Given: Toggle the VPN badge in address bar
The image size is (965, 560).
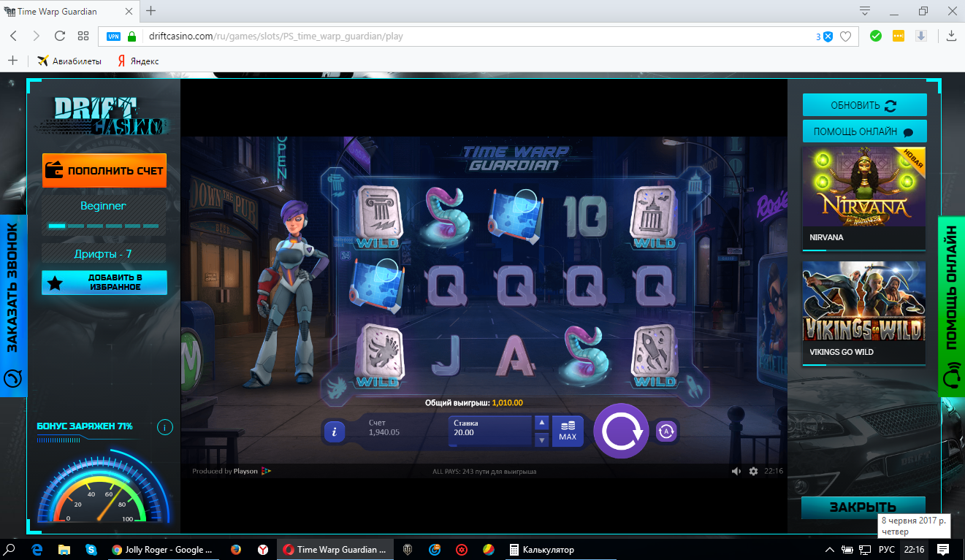Looking at the screenshot, I should coord(113,37).
